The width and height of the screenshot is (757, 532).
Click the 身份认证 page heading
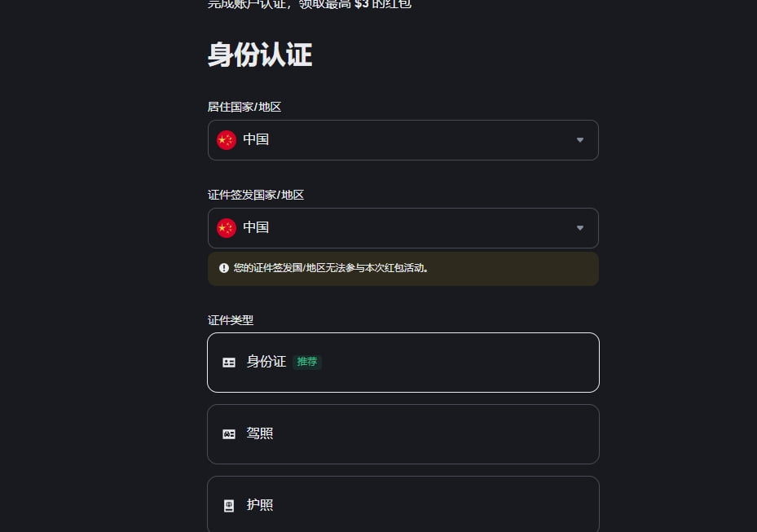coord(259,54)
